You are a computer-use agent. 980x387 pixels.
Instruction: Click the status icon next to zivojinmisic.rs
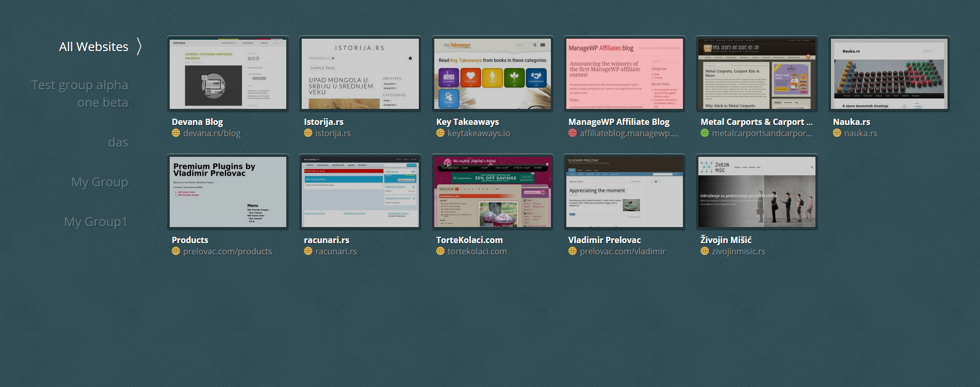coord(705,251)
